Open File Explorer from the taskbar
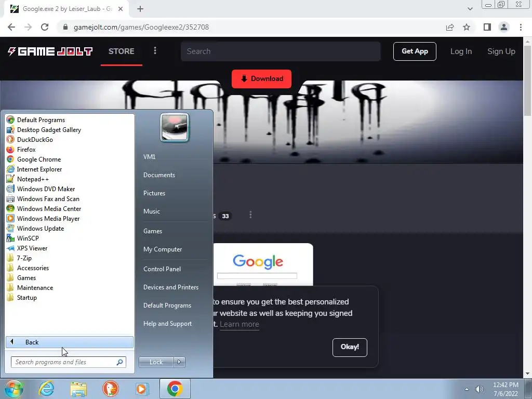This screenshot has width=532, height=399. tap(78, 389)
